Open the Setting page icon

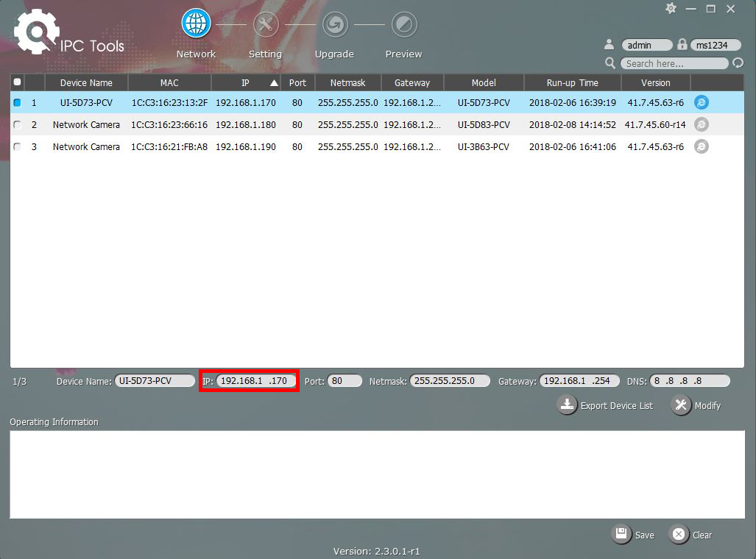point(265,23)
